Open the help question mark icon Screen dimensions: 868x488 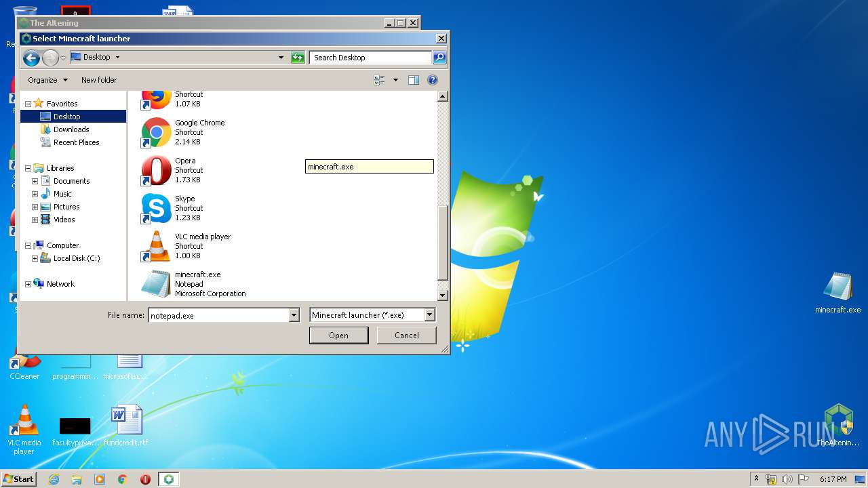(433, 80)
